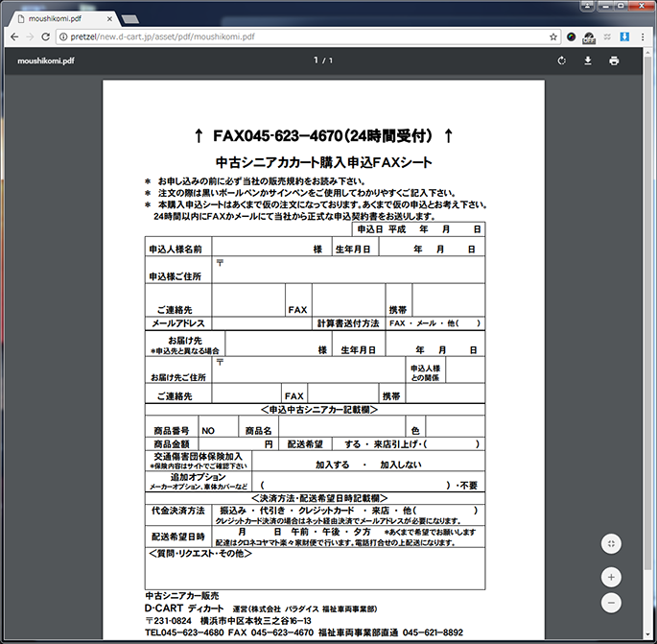Image resolution: width=657 pixels, height=644 pixels.
Task: Click the grey arrows extension icon
Action: pyautogui.click(x=607, y=36)
